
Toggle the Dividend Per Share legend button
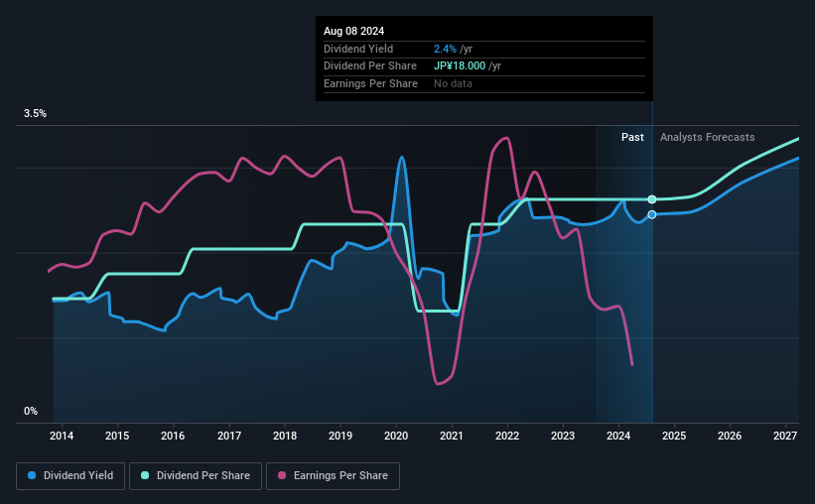coord(196,476)
